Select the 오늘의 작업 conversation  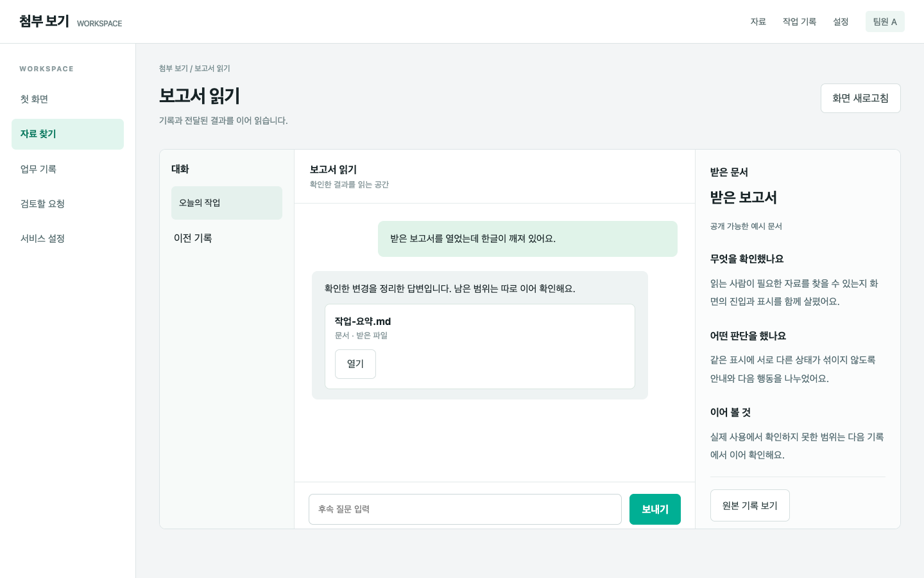[227, 203]
